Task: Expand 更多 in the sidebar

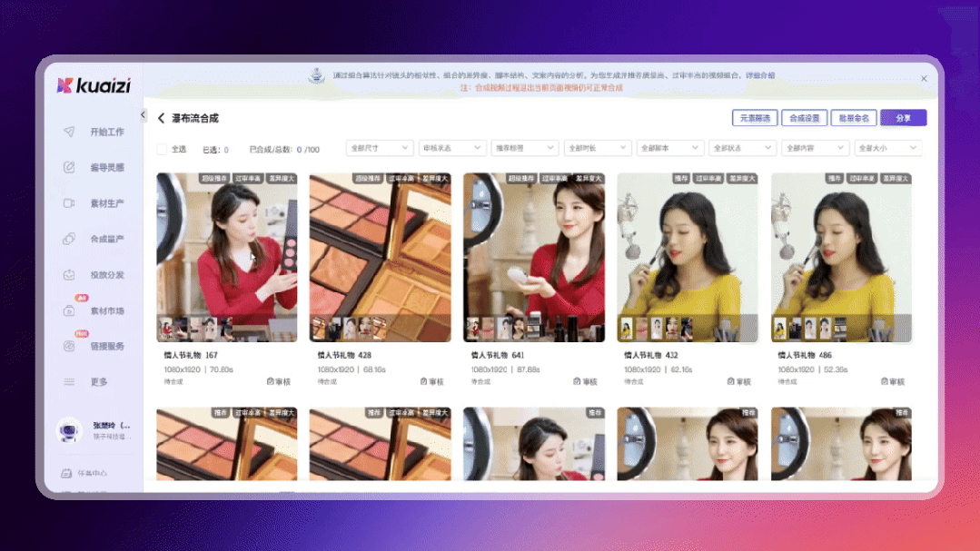Action: coord(99,381)
